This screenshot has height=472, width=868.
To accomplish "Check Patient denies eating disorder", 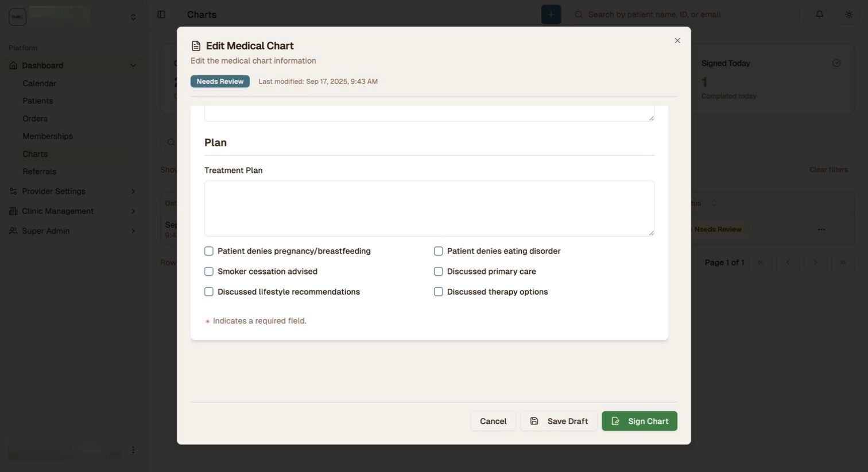I will (439, 252).
